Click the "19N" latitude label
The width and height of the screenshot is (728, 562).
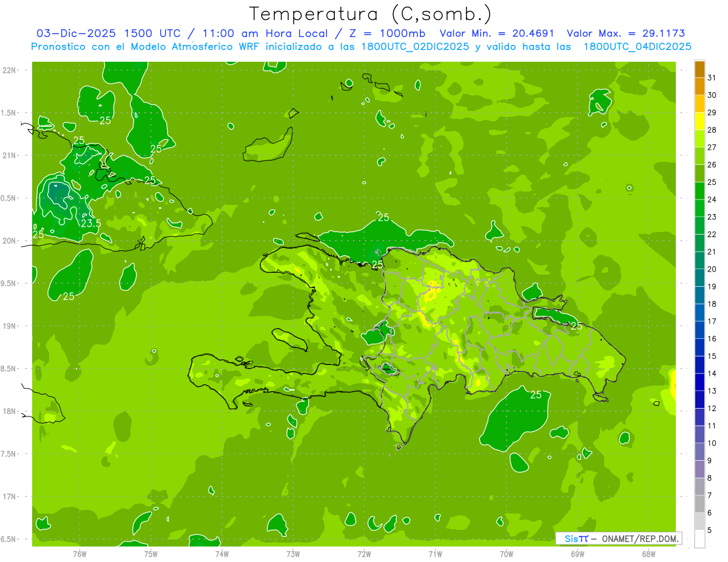point(9,326)
